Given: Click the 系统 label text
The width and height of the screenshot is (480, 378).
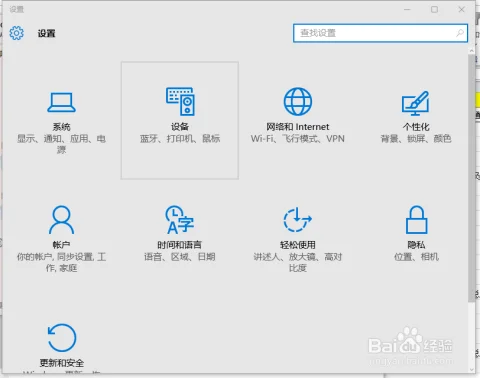Looking at the screenshot, I should (x=61, y=127).
